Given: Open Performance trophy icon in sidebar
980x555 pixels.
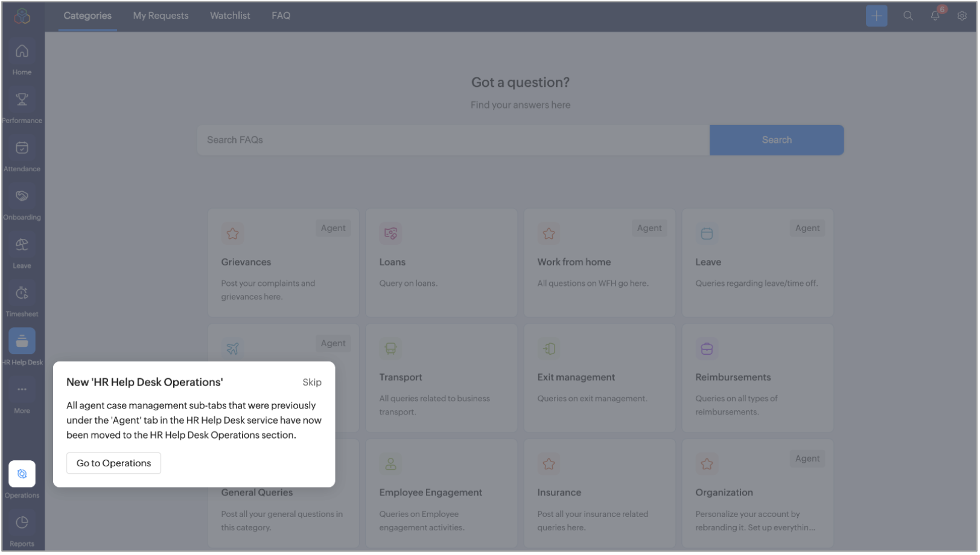Looking at the screenshot, I should (x=22, y=100).
